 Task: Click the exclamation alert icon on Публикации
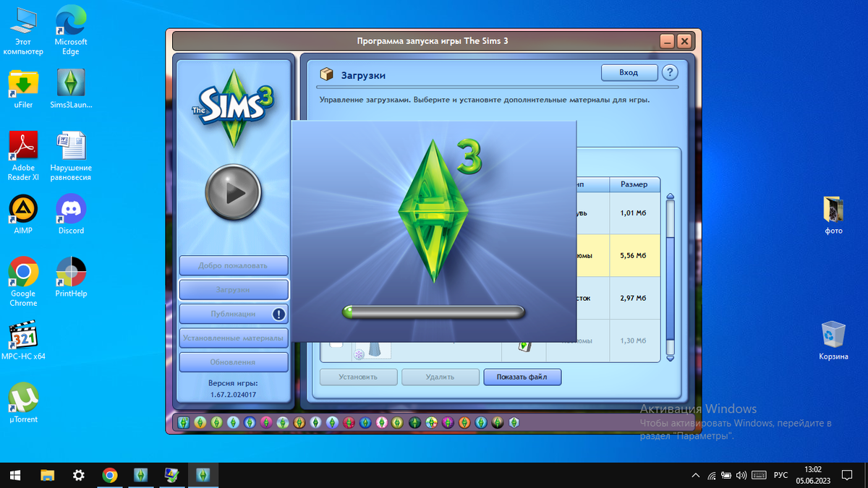pos(278,314)
